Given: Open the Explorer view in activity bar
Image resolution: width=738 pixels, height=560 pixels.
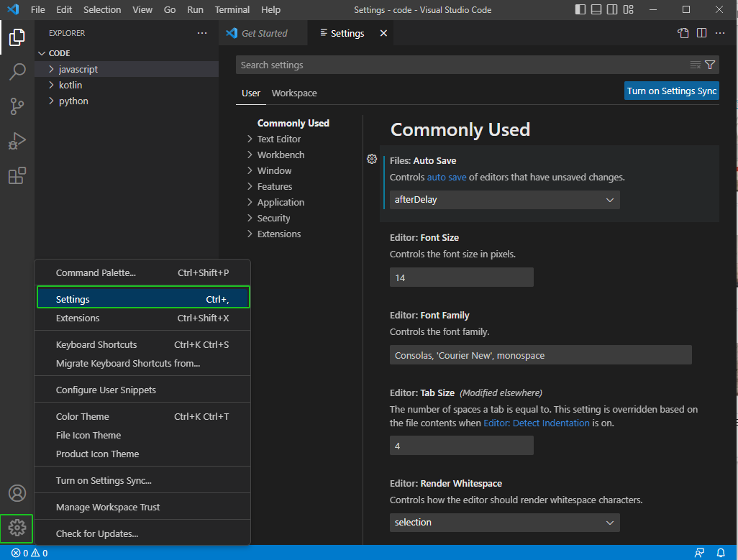Looking at the screenshot, I should click(17, 37).
